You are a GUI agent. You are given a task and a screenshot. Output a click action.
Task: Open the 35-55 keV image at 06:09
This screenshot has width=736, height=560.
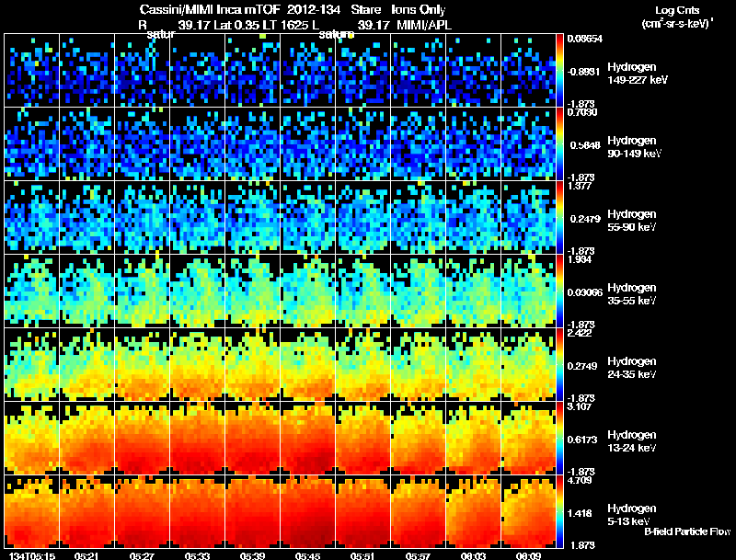point(528,291)
